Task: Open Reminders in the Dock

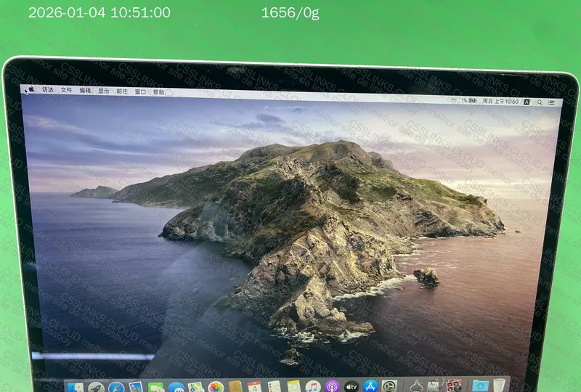Action: [275, 387]
